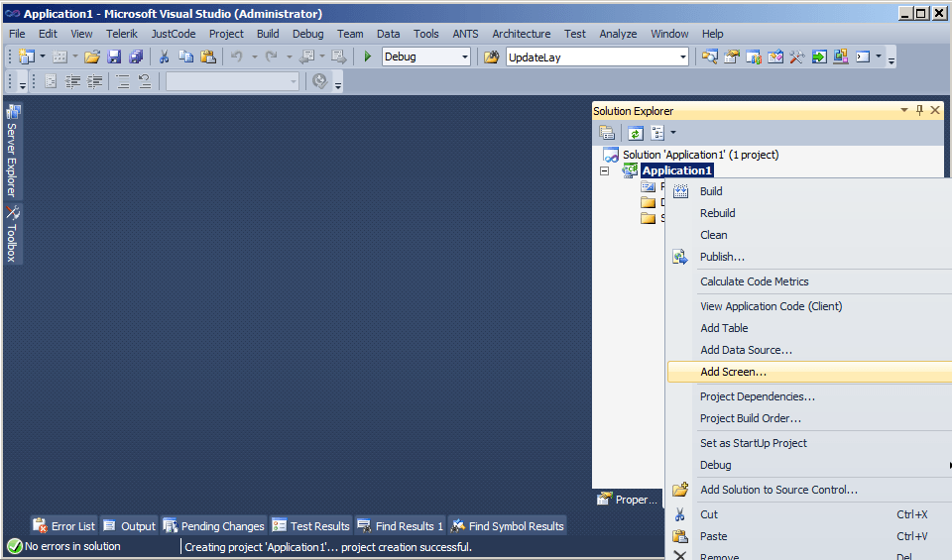Click the green Start Debugging arrow
Screen dimensions: 952x560
(x=367, y=57)
